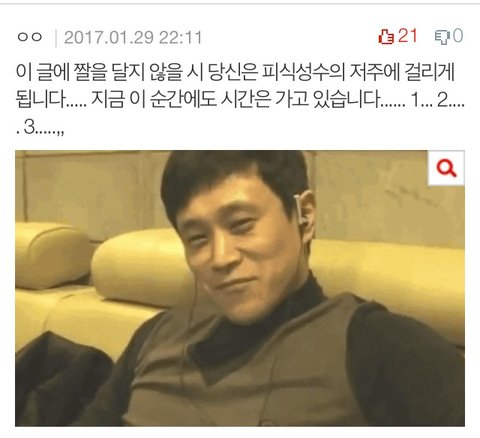Click the last comment line reading 3.....,,
480x438 pixels.
[40, 128]
